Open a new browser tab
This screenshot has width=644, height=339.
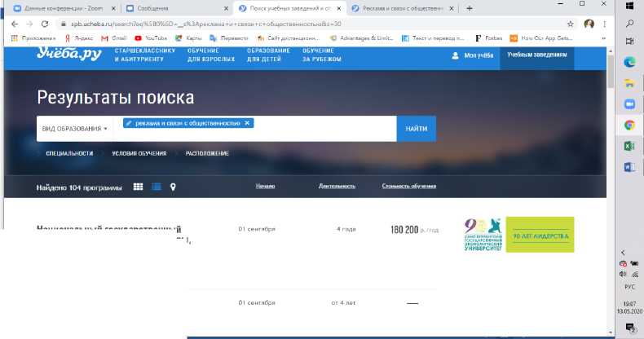click(470, 8)
